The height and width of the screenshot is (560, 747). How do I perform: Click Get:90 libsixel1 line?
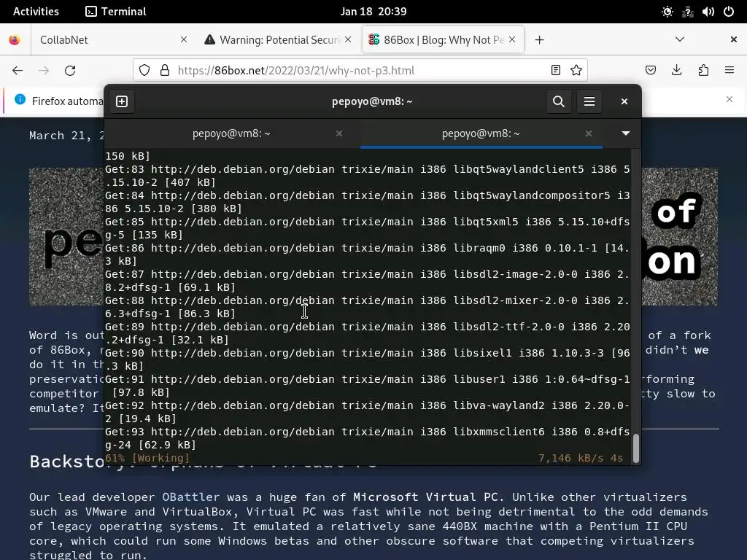click(368, 359)
